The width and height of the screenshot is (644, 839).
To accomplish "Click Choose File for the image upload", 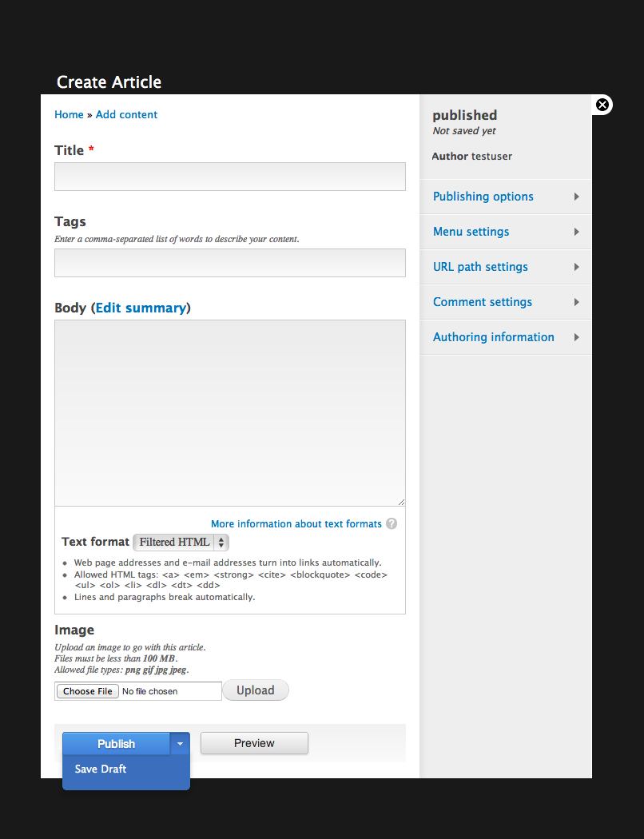I will [x=87, y=690].
